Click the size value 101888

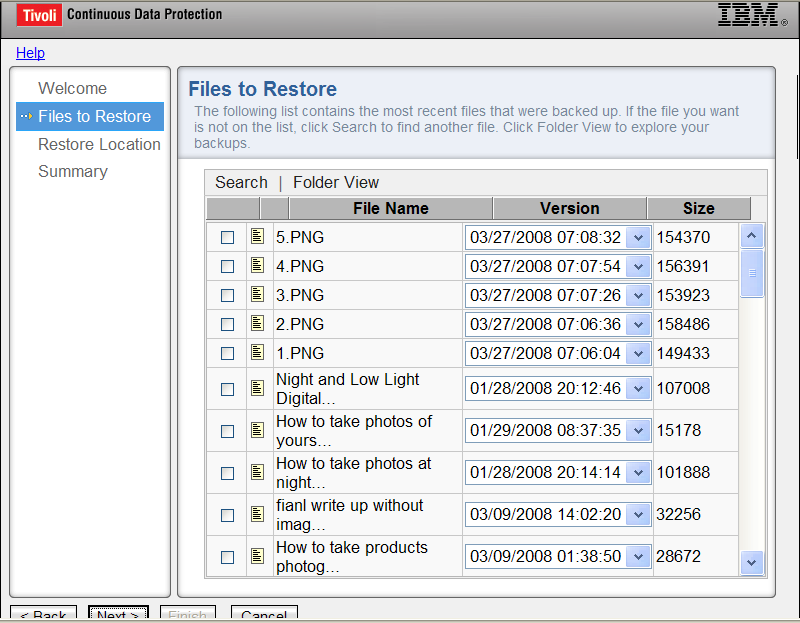[683, 472]
